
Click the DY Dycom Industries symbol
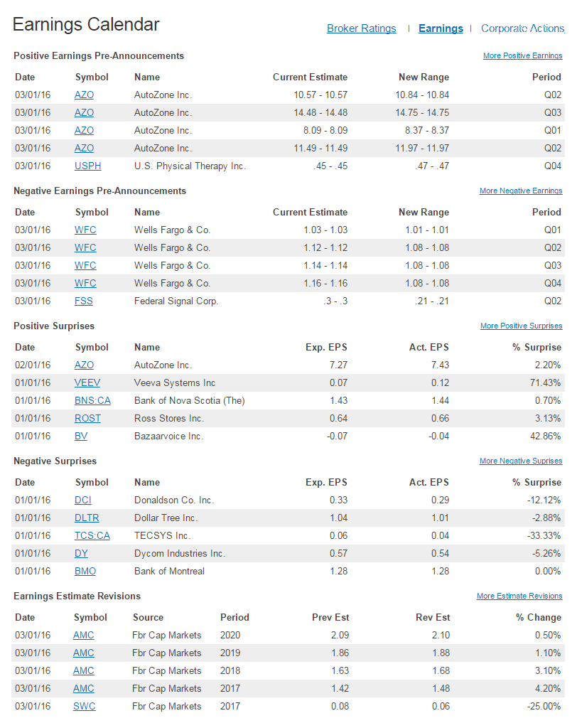point(81,553)
